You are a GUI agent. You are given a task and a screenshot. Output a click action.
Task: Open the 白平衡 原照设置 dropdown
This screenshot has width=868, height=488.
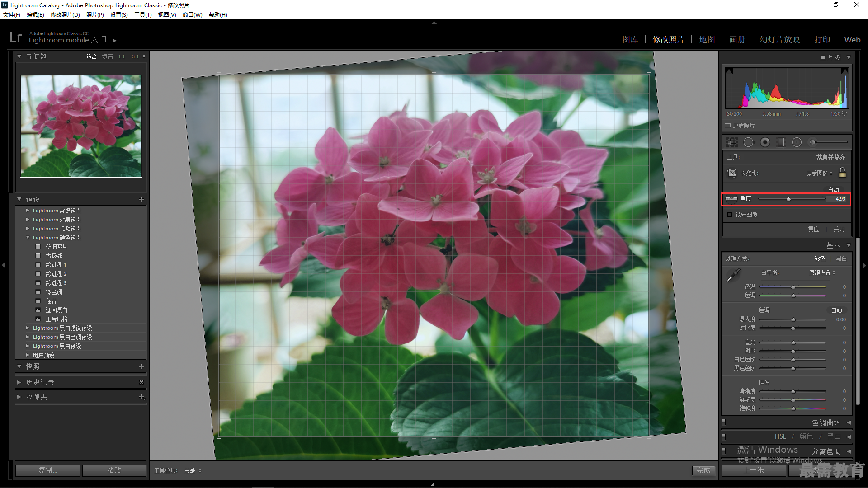(x=822, y=272)
